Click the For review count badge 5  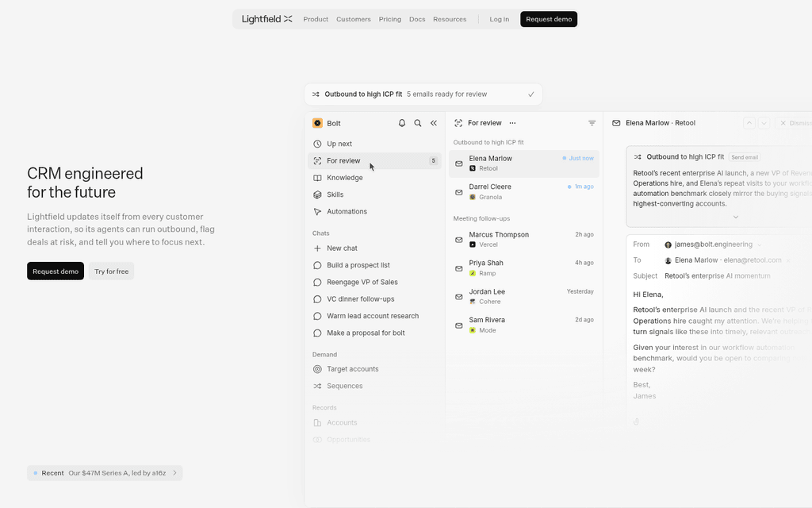(434, 160)
